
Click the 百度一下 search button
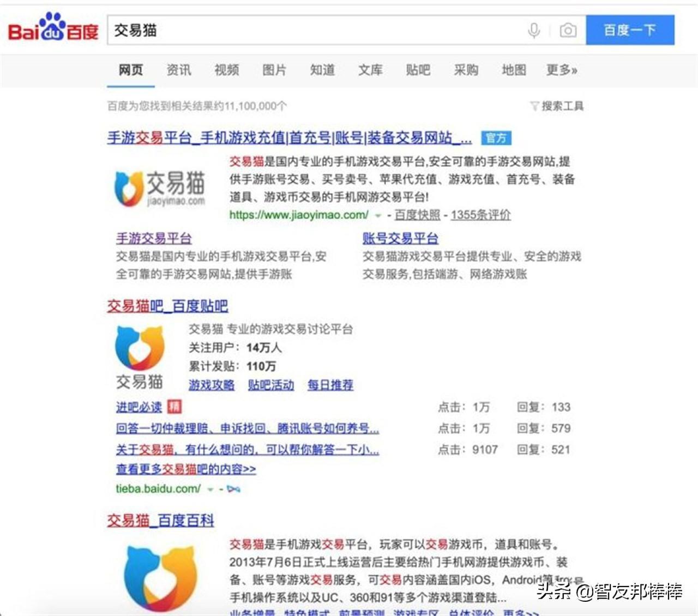click(630, 30)
